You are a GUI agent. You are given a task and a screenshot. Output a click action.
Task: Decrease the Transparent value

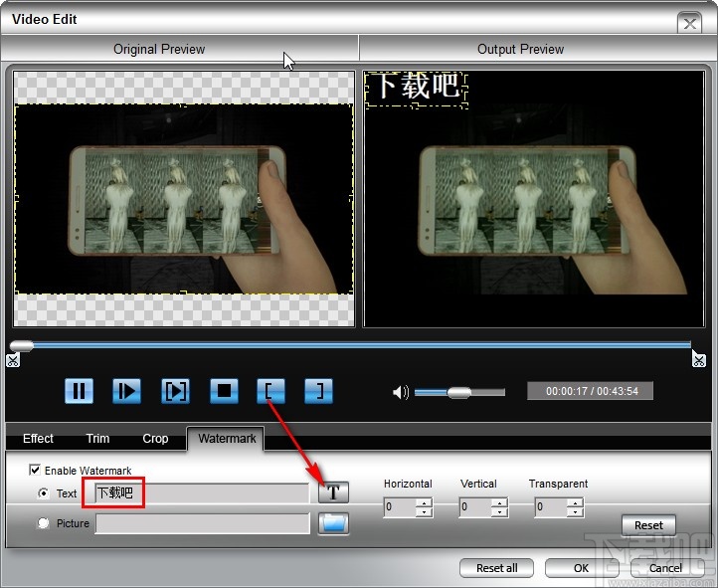(x=575, y=511)
